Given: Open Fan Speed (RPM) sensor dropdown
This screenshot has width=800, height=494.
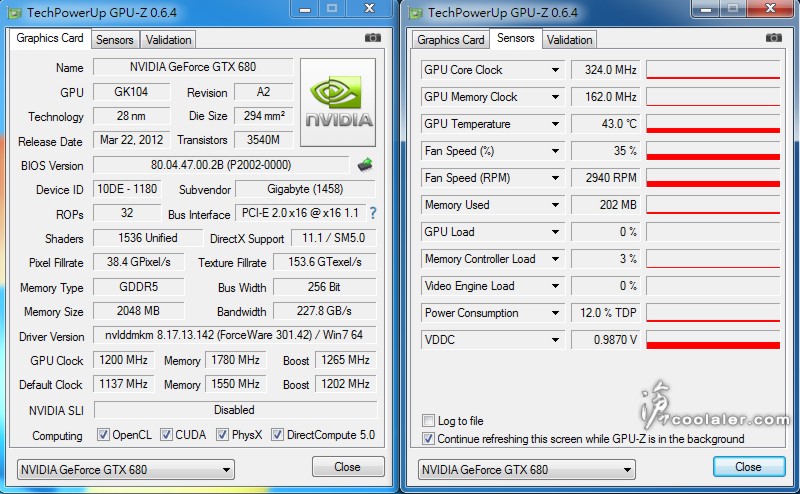Looking at the screenshot, I should click(x=555, y=178).
